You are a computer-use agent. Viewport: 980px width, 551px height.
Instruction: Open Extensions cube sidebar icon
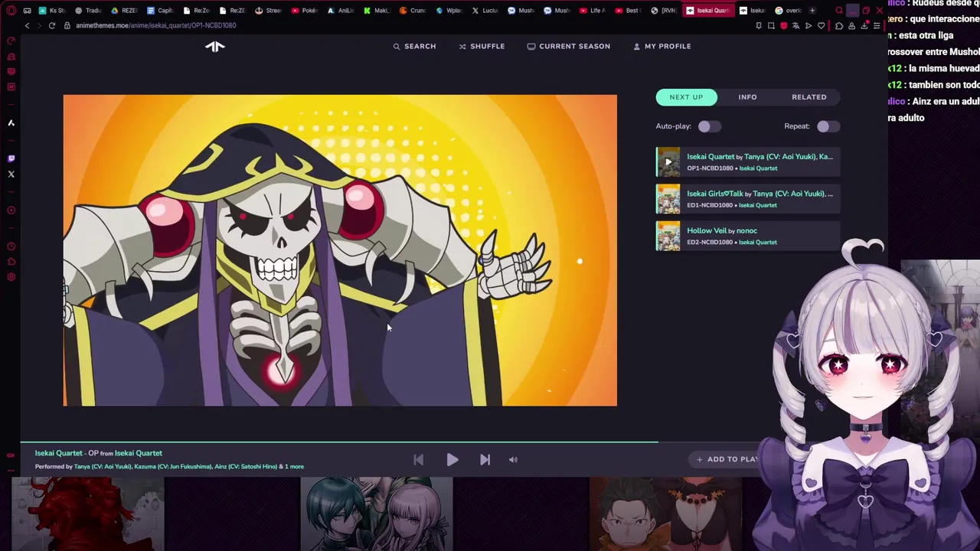[x=11, y=262]
